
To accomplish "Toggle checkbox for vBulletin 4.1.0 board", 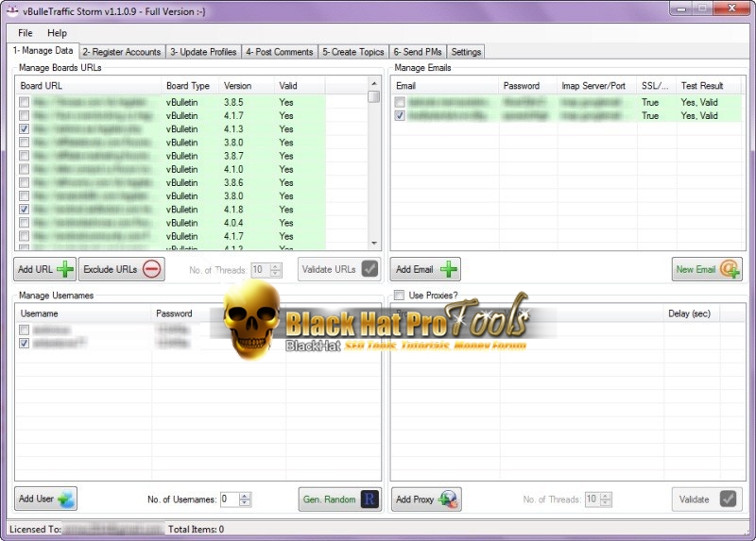I will 25,169.
